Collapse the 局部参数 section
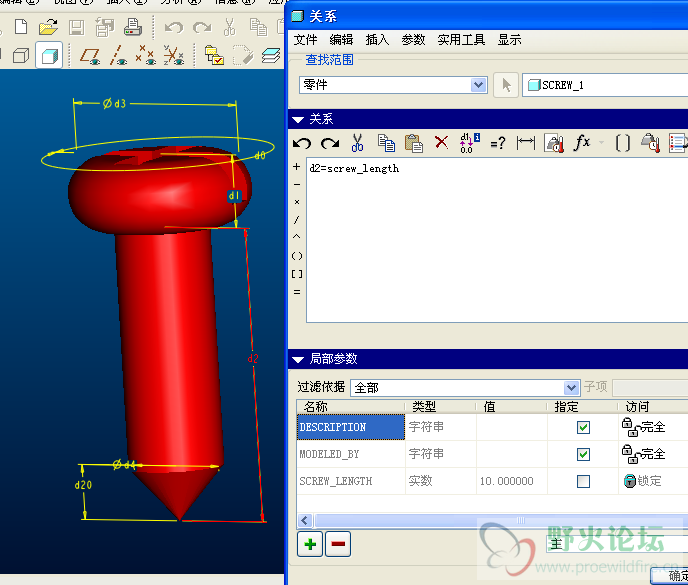 click(x=298, y=360)
